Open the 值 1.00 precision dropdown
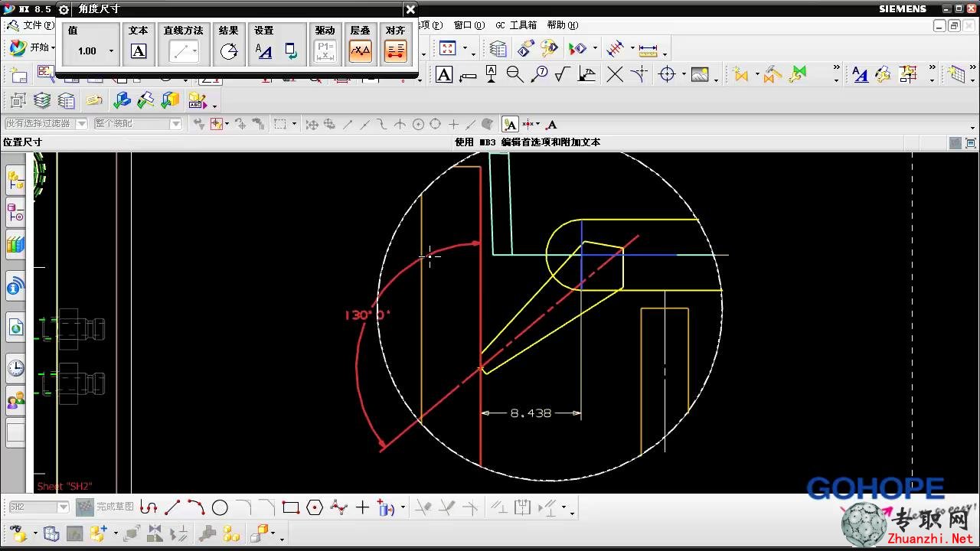This screenshot has width=980, height=551. [111, 52]
